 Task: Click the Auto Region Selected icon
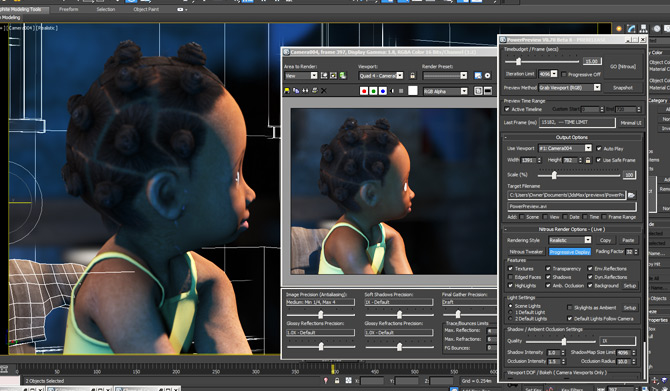[333, 76]
